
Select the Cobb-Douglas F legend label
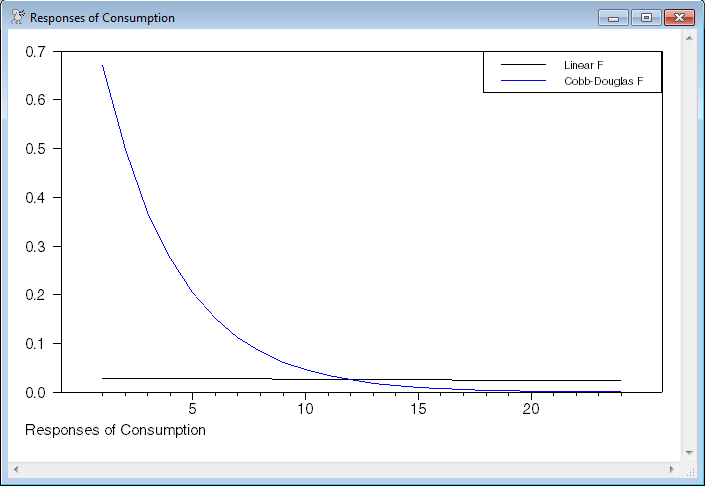pos(596,80)
